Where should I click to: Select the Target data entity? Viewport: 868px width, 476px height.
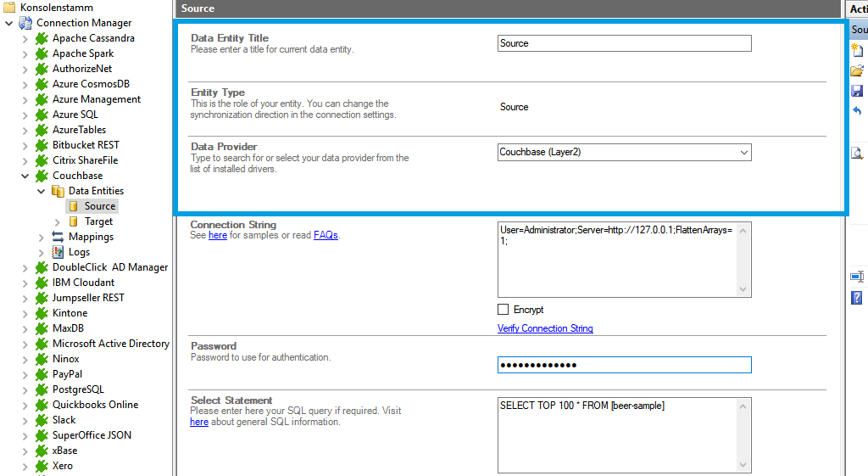(98, 221)
